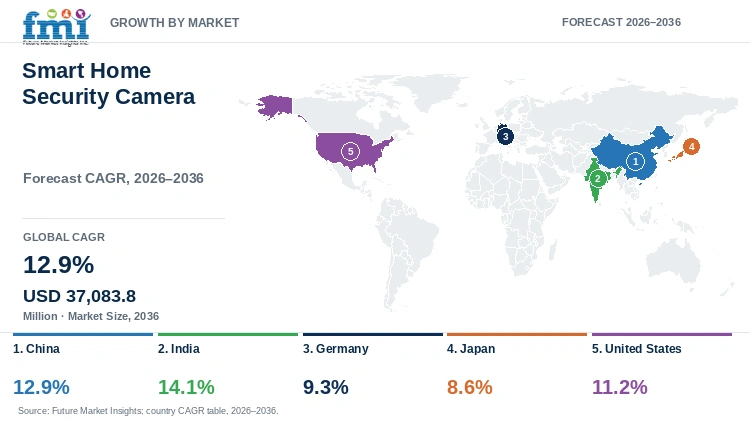
Task: Click China's 12.9% CAGR value
Action: (x=41, y=387)
